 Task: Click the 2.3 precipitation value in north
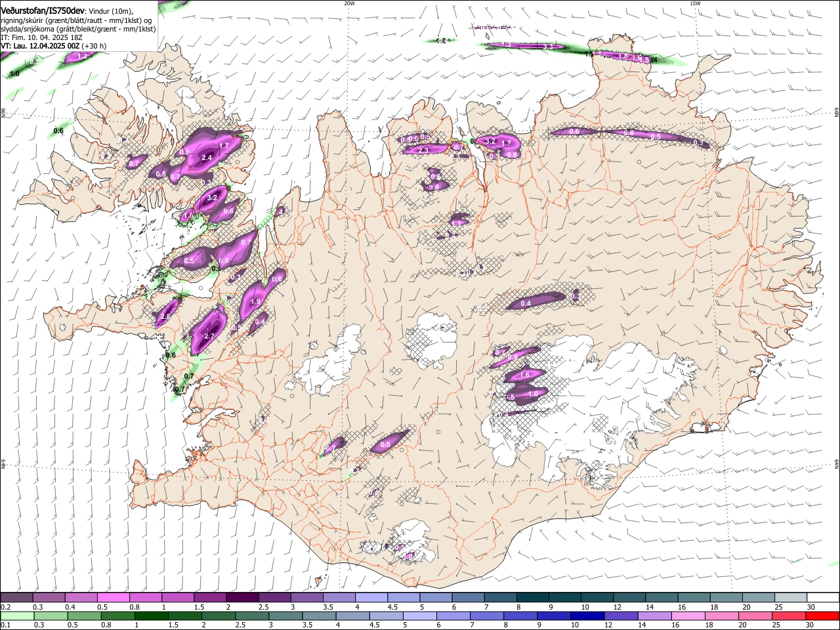(423, 150)
